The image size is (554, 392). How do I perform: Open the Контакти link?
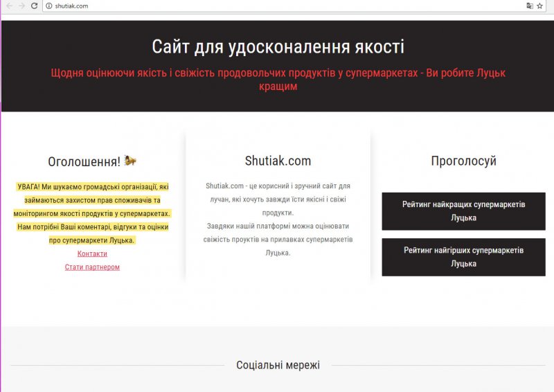coord(92,253)
